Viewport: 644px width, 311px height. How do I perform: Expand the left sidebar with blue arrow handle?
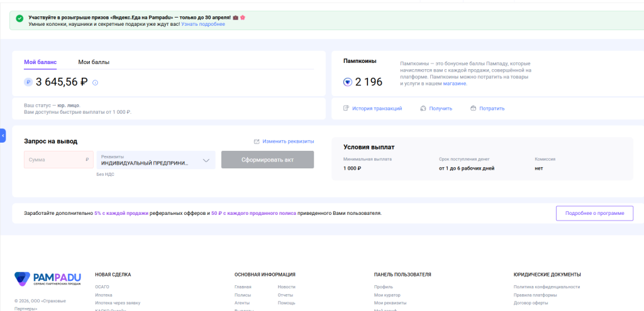[3, 136]
